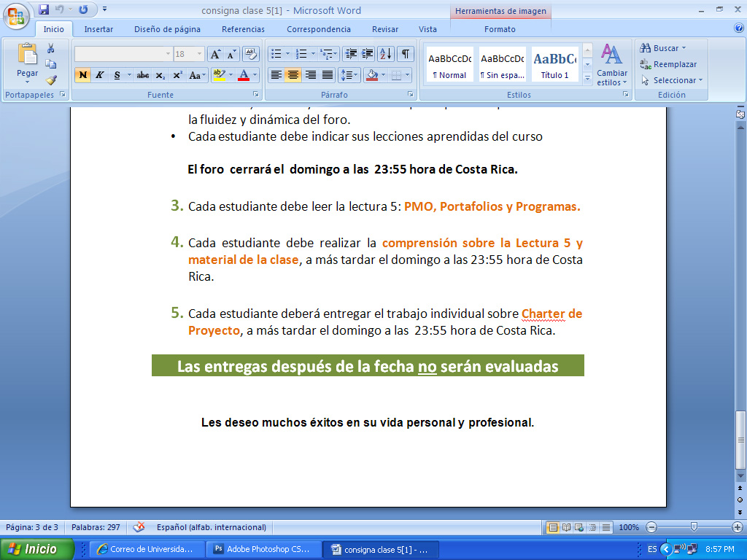
Task: Open the Revisar tab
Action: (385, 29)
